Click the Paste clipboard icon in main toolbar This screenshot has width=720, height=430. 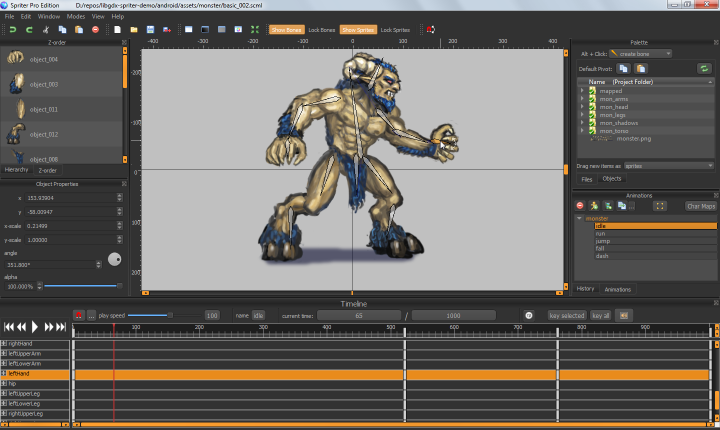point(79,30)
